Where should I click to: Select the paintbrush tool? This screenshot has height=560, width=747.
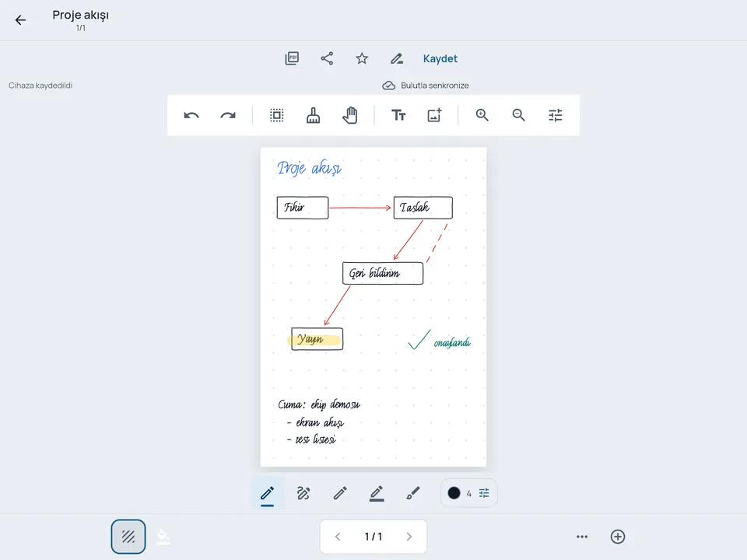[413, 493]
